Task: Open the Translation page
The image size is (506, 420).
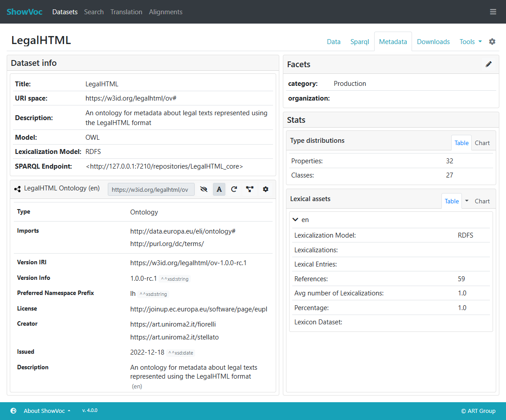Action: [x=126, y=12]
